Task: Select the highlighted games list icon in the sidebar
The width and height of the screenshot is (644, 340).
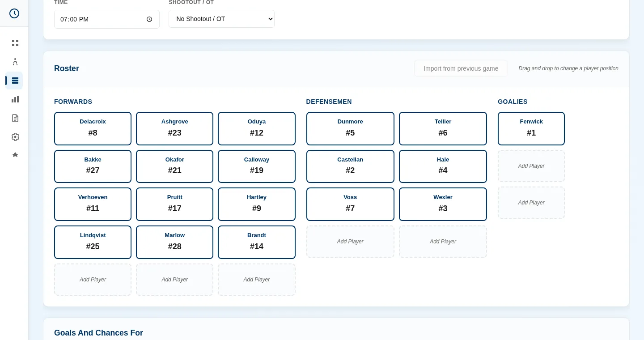Action: (x=15, y=81)
